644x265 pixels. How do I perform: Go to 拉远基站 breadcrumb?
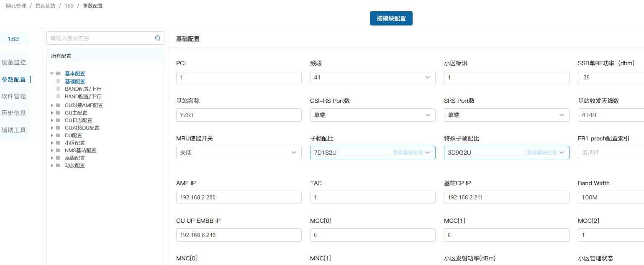[45, 6]
